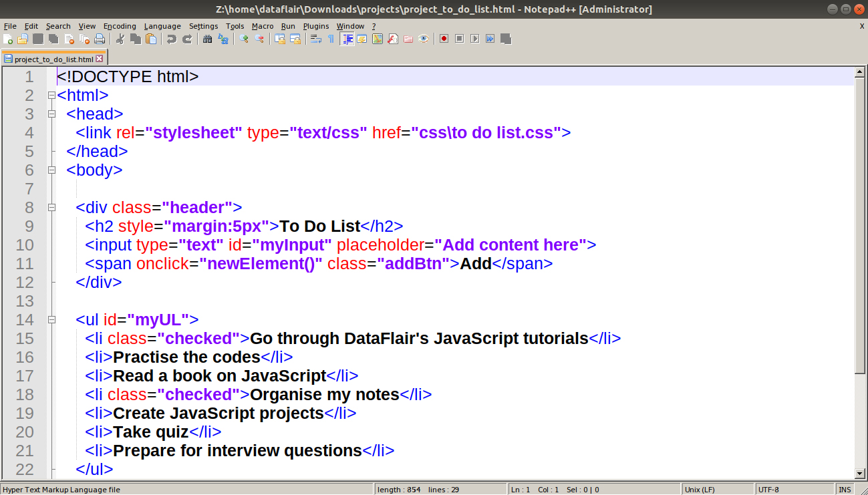This screenshot has height=495, width=868.
Task: Close the project_to_do_list.html tab
Action: (100, 58)
